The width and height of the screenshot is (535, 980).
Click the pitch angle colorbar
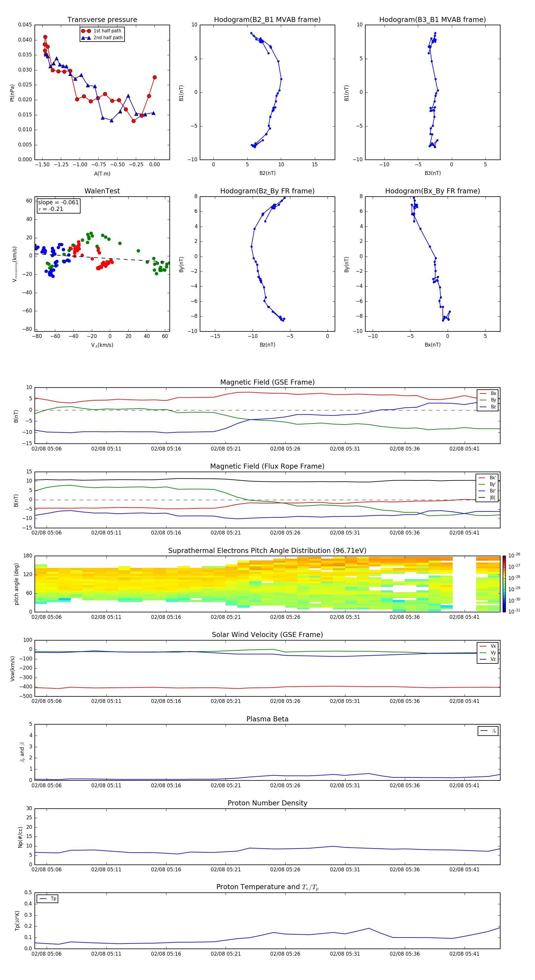504,584
